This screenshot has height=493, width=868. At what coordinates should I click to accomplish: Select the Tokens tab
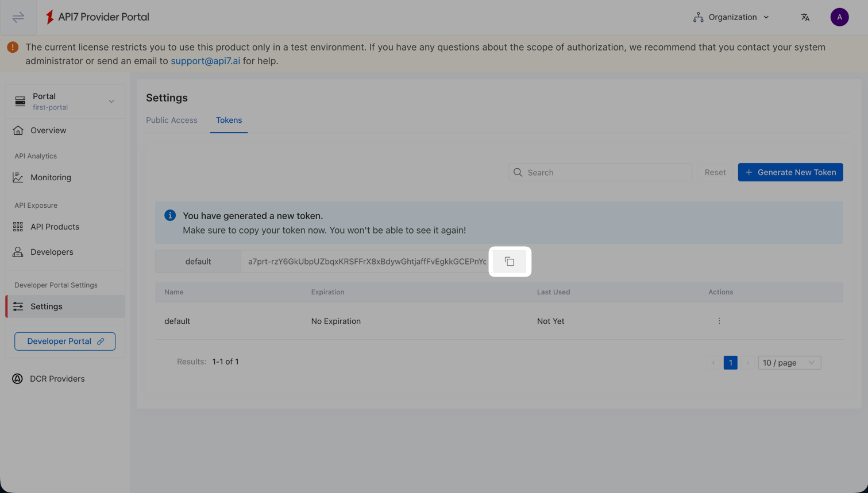tap(229, 121)
